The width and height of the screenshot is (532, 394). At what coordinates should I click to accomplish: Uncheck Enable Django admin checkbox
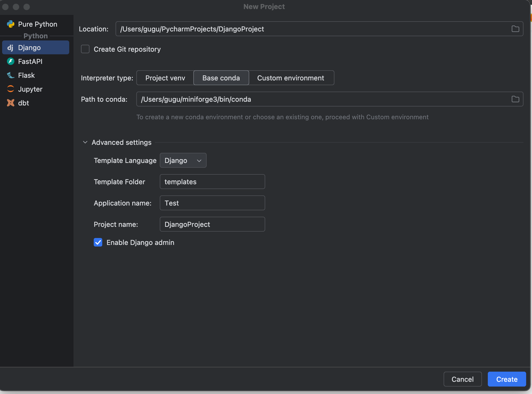pyautogui.click(x=98, y=242)
